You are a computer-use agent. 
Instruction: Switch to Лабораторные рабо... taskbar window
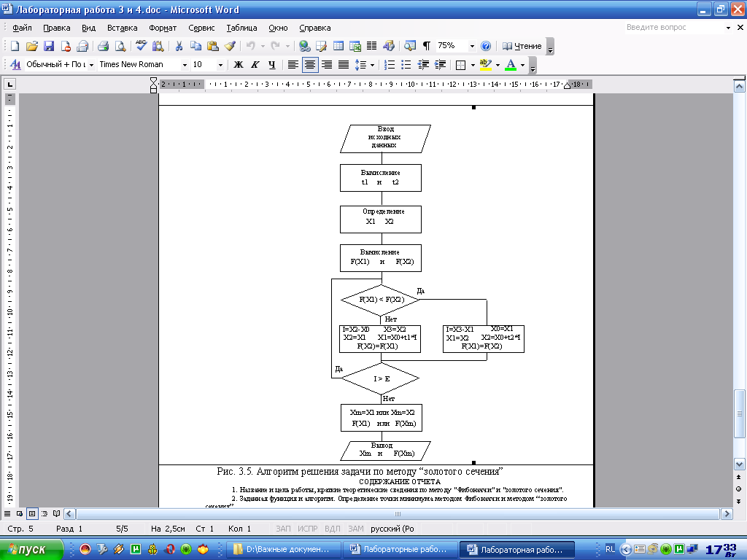pos(400,549)
